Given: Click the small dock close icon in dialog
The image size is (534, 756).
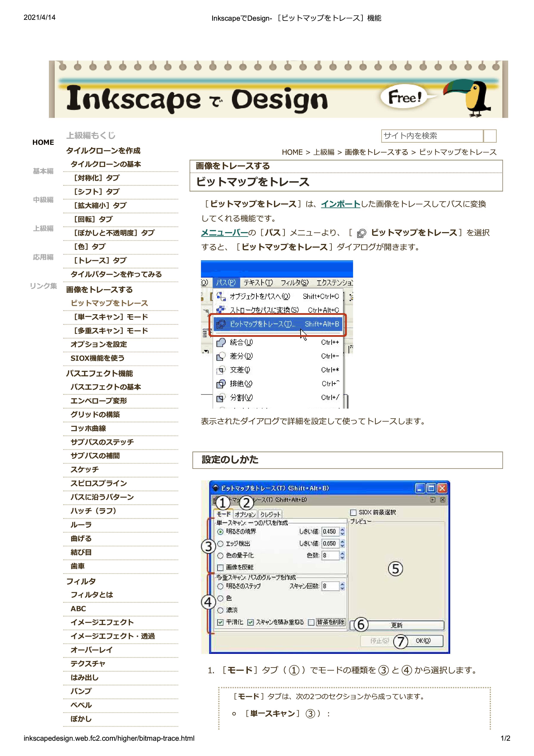Looking at the screenshot, I should pos(442,500).
